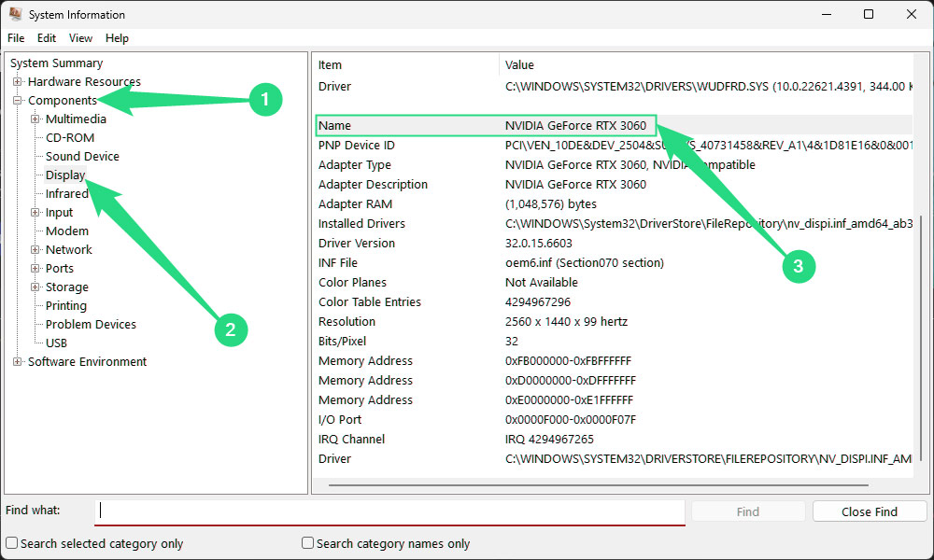Enable Search selected category only checkbox
Screen dimensions: 934x560
click(12, 543)
